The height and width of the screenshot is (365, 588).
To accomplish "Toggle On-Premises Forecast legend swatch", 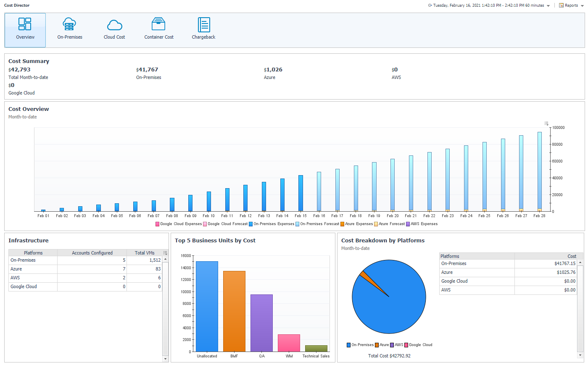I will click(x=298, y=224).
